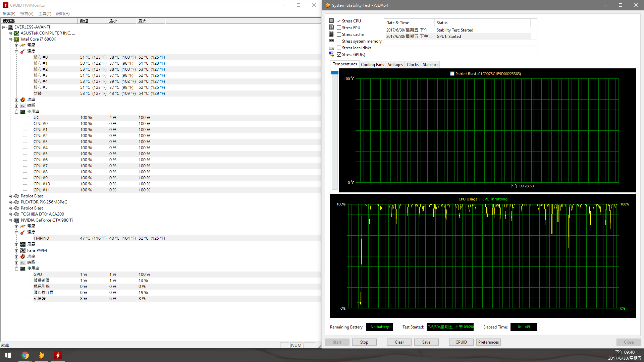This screenshot has height=362, width=644.
Task: Click the 功率 power icon under Intel Core i7
Action: point(23,100)
